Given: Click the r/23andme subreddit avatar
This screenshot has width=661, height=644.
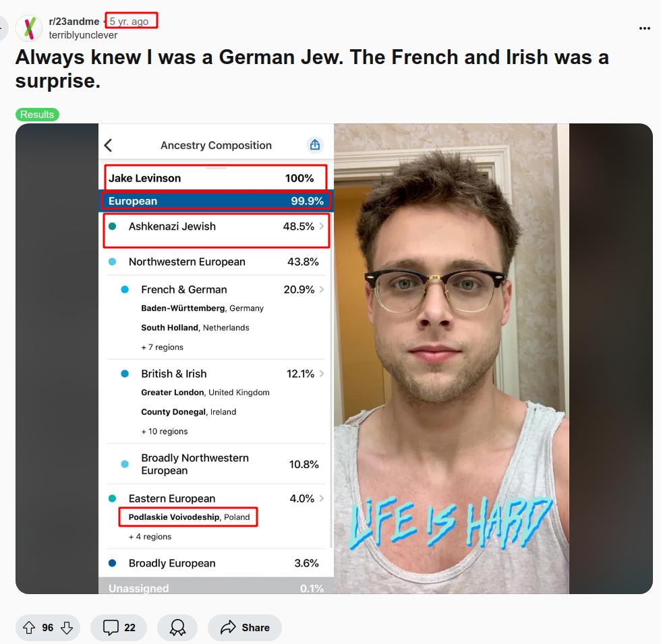Looking at the screenshot, I should [x=28, y=28].
